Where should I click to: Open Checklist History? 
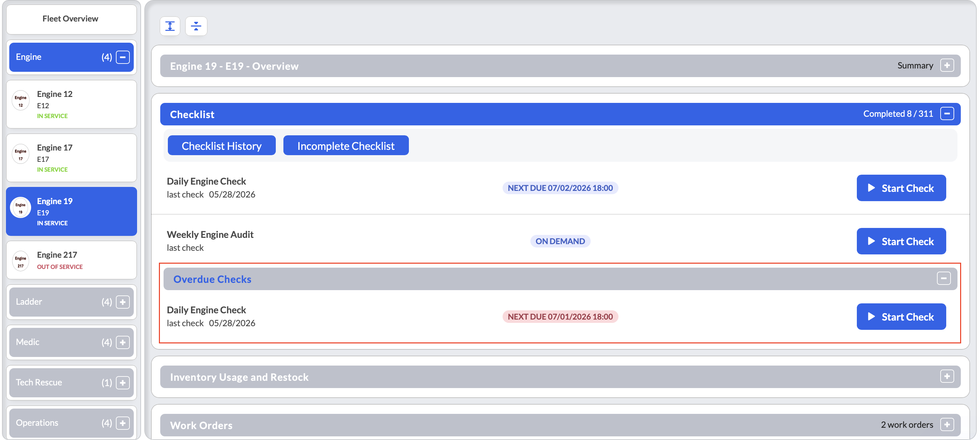pos(221,146)
